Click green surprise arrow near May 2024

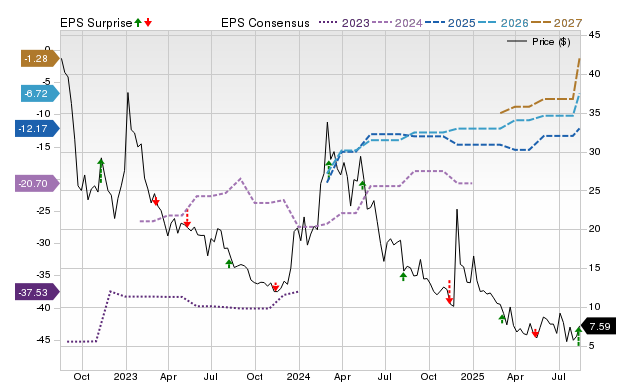click(x=362, y=185)
